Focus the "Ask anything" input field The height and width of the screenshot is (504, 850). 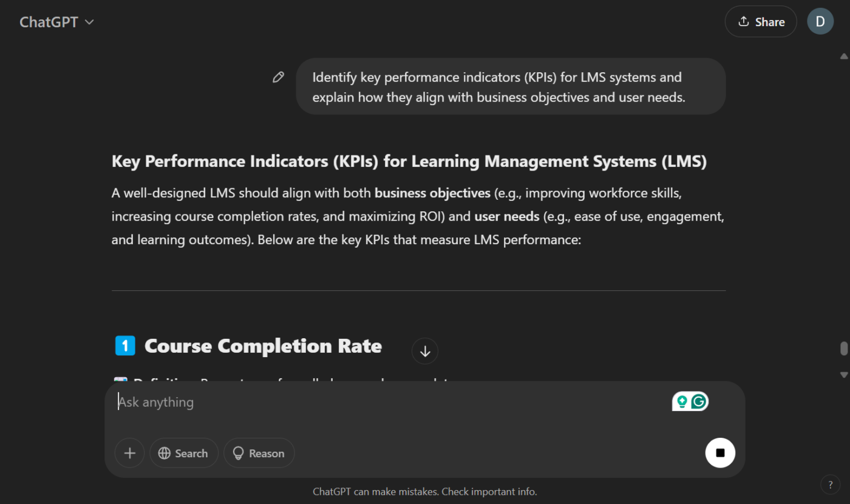tap(389, 402)
